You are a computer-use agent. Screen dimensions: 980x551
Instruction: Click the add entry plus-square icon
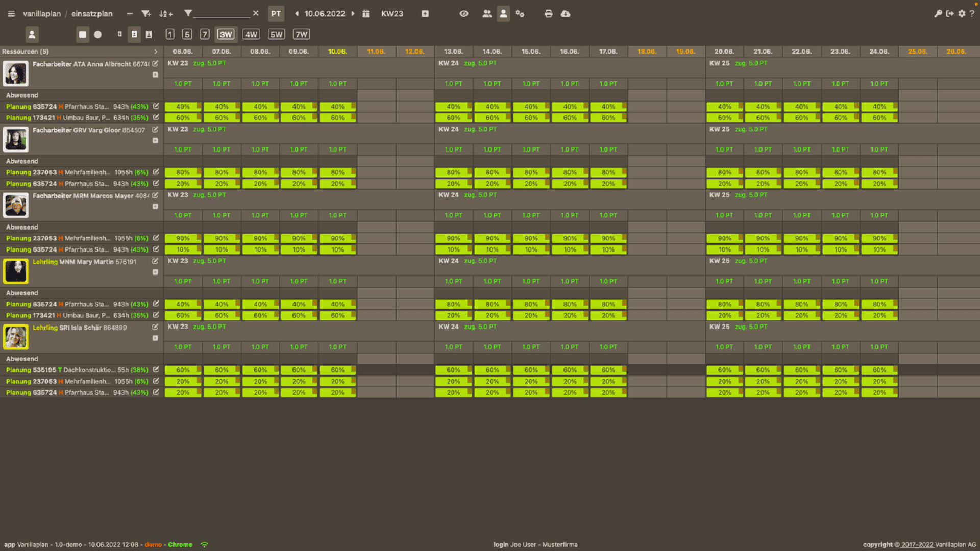click(x=425, y=14)
